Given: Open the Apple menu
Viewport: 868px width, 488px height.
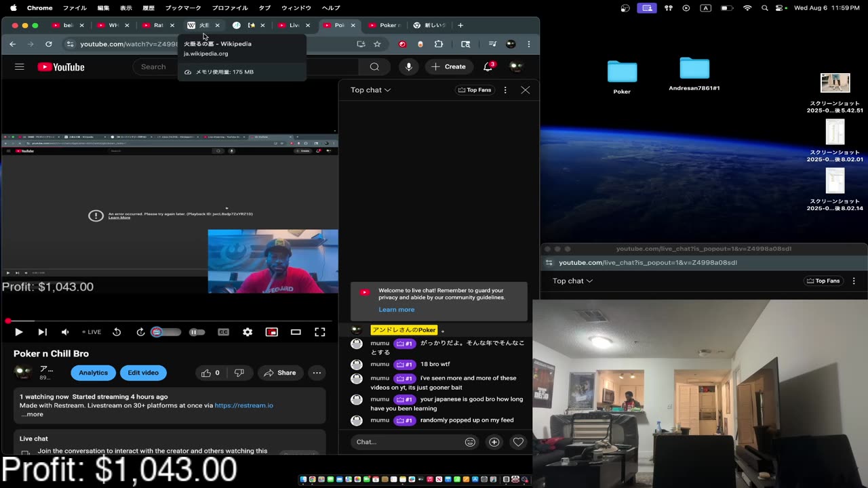Looking at the screenshot, I should tap(13, 8).
